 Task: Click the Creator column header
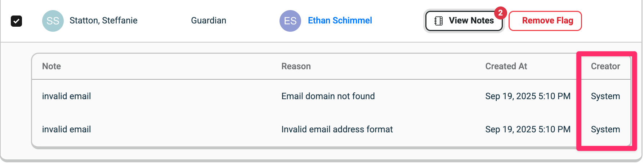click(x=605, y=66)
